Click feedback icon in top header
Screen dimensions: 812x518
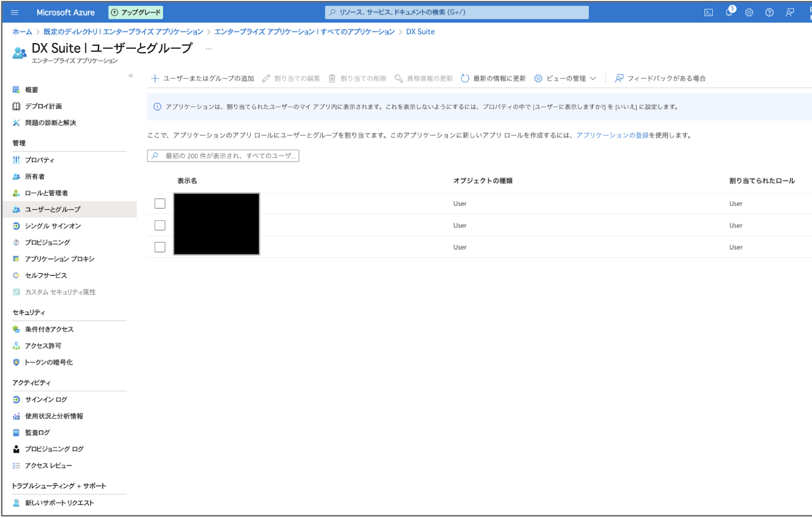coord(790,13)
